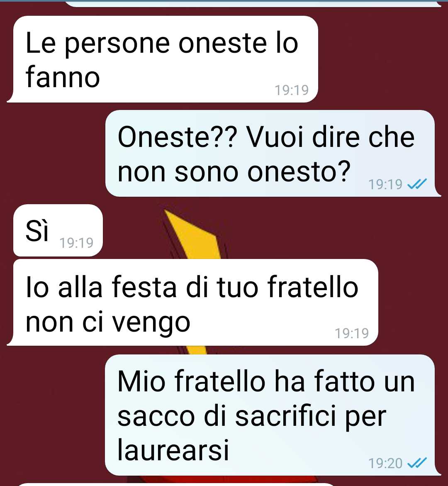Click the word 'Oneste??' in the sent message

[x=177, y=137]
